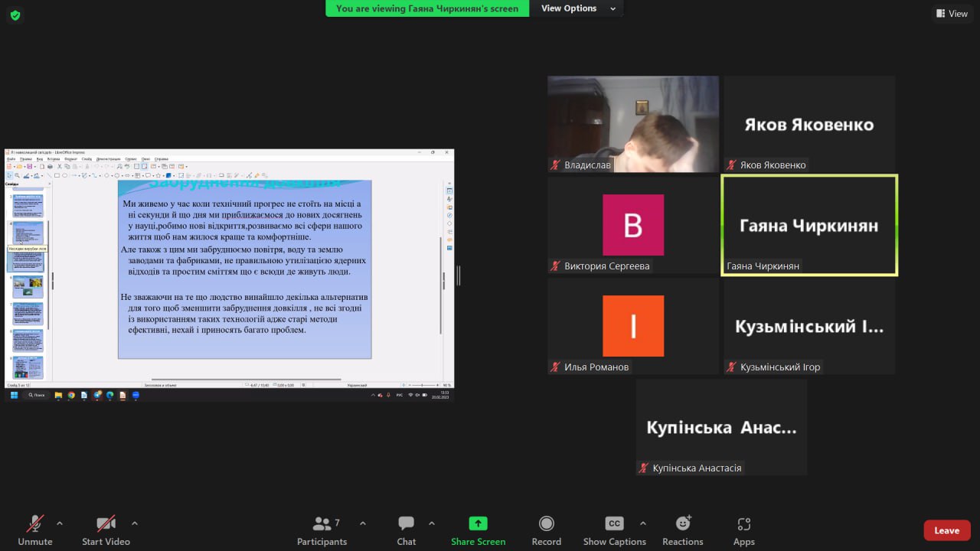Select Купінська Анастасія's participant tile
This screenshot has width=980, height=551.
721,427
